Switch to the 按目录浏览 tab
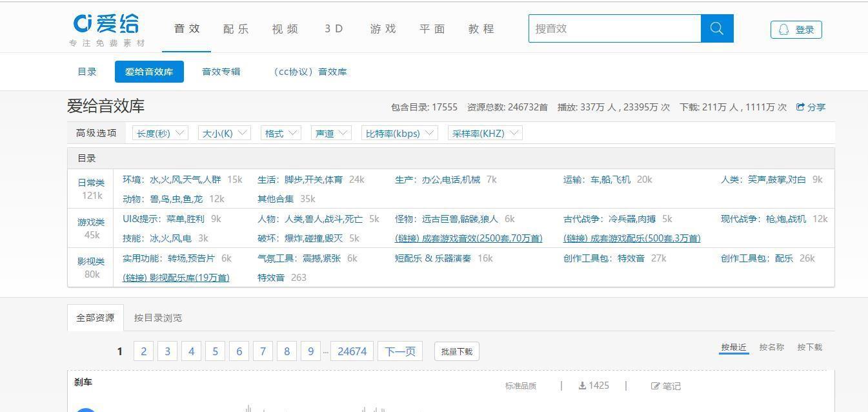This screenshot has width=868, height=412. click(x=158, y=318)
